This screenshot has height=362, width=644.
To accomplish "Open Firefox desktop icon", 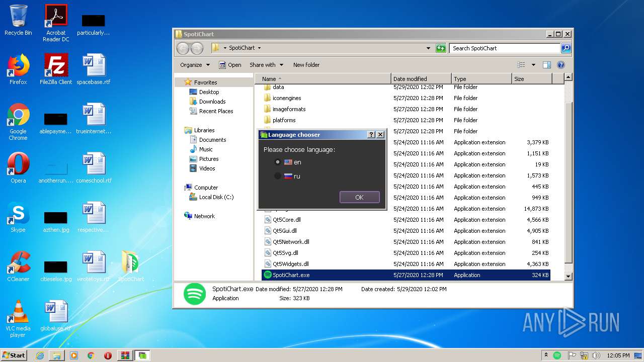I will (x=18, y=69).
